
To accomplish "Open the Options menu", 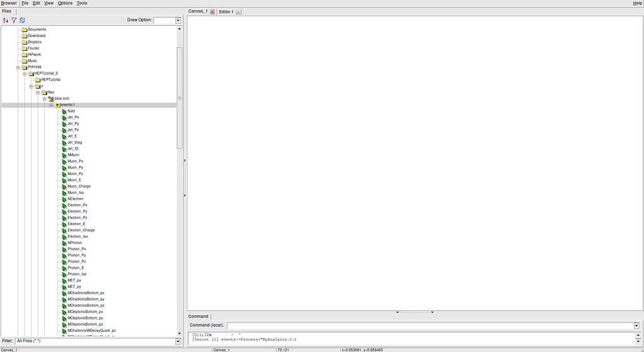I will (65, 3).
